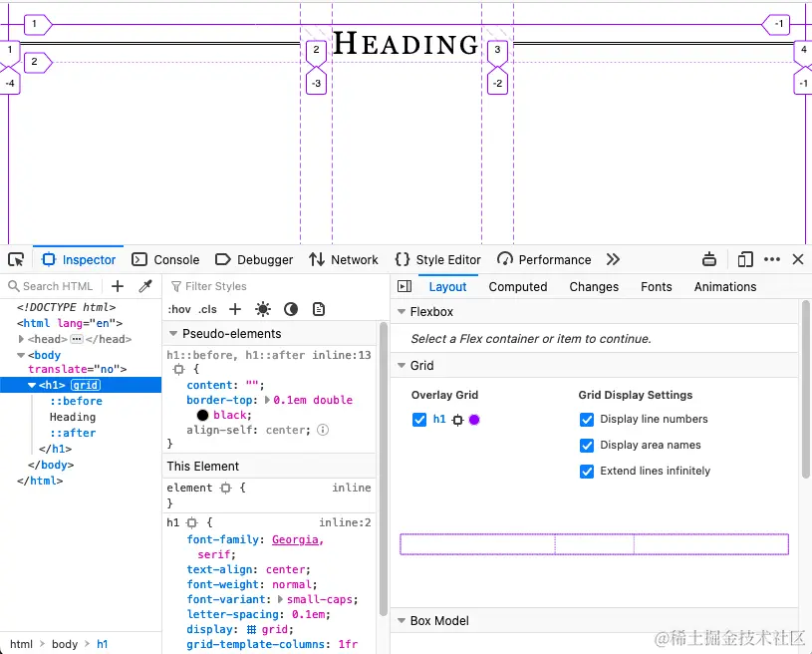The width and height of the screenshot is (812, 654).
Task: Close the developer tools
Action: point(798,259)
